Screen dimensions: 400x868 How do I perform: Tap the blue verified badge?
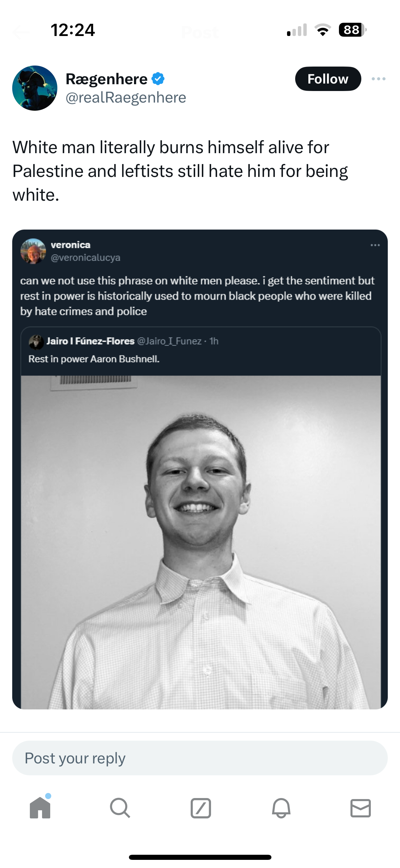pos(158,79)
